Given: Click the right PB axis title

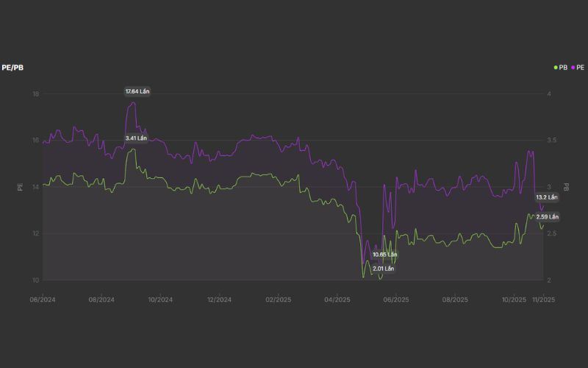Looking at the screenshot, I should coord(567,187).
